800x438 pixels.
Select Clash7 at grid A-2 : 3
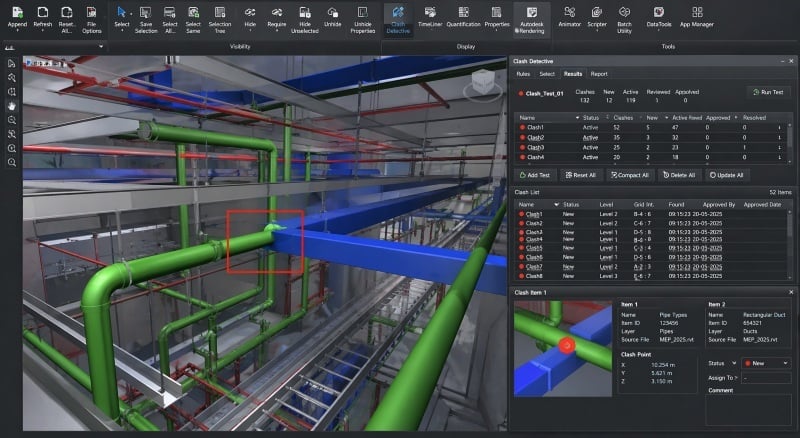652,266
